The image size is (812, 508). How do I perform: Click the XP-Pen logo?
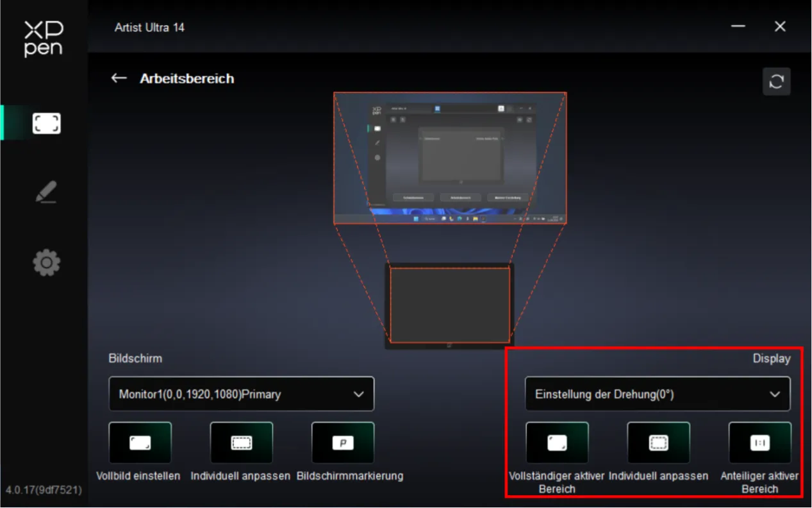pyautogui.click(x=44, y=38)
